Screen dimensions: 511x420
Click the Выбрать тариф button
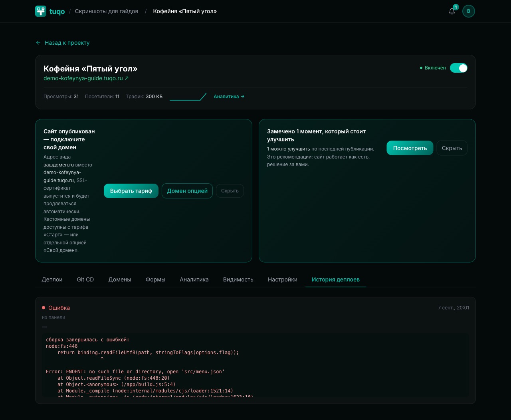click(x=131, y=191)
